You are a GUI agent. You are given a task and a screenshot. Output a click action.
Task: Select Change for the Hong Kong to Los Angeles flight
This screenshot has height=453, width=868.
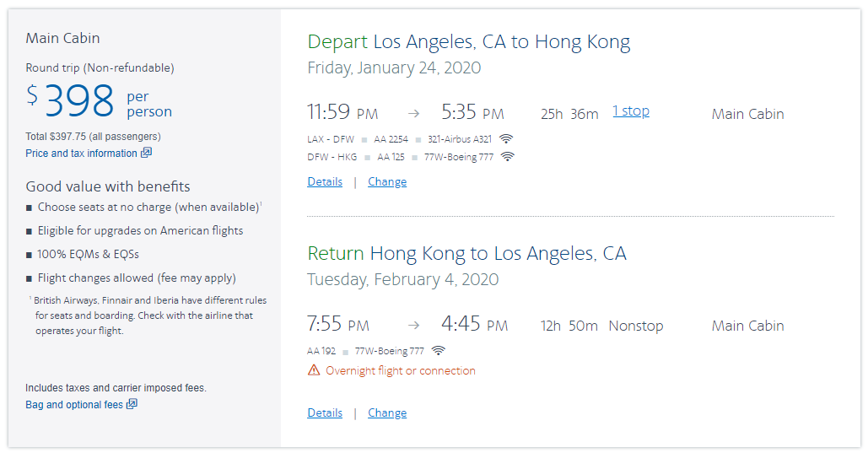[x=387, y=413]
